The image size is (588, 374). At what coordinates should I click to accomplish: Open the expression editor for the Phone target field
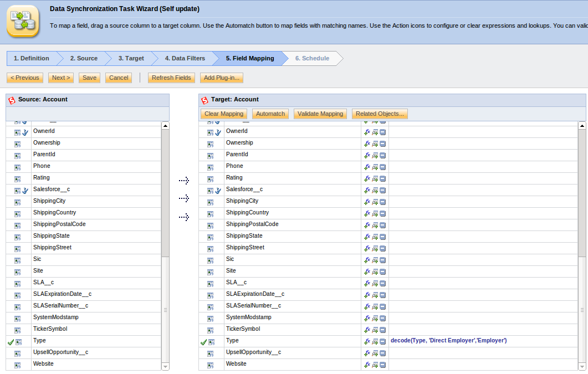coord(367,166)
